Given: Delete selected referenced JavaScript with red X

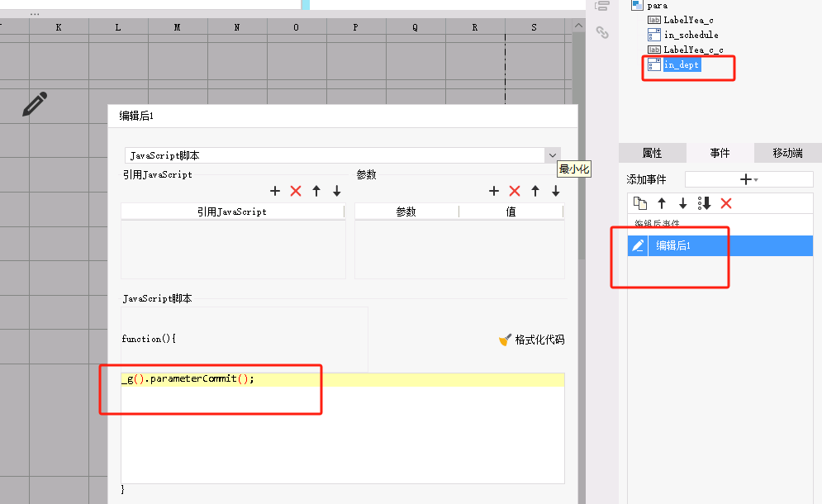Looking at the screenshot, I should [x=296, y=191].
